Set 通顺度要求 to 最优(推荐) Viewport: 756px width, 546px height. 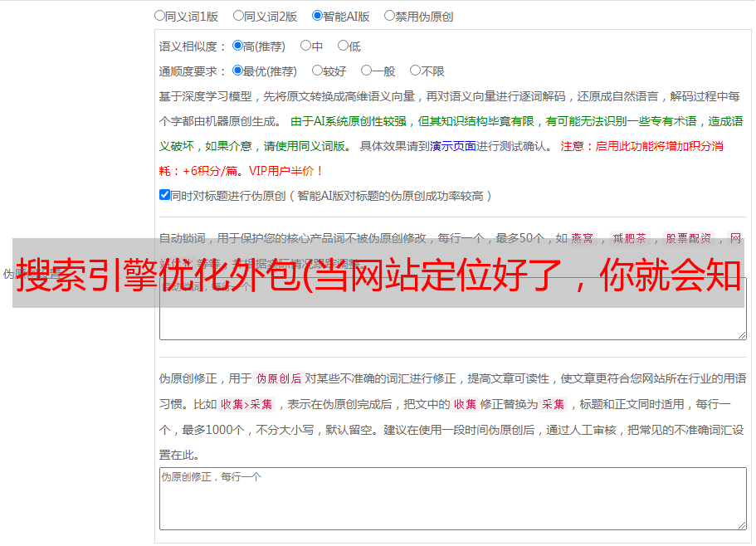click(237, 71)
